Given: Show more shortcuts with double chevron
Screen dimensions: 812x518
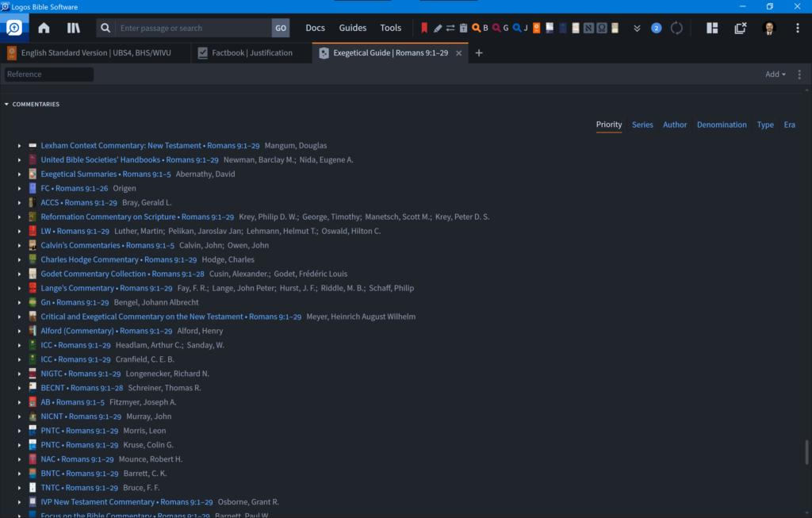Looking at the screenshot, I should (637, 28).
